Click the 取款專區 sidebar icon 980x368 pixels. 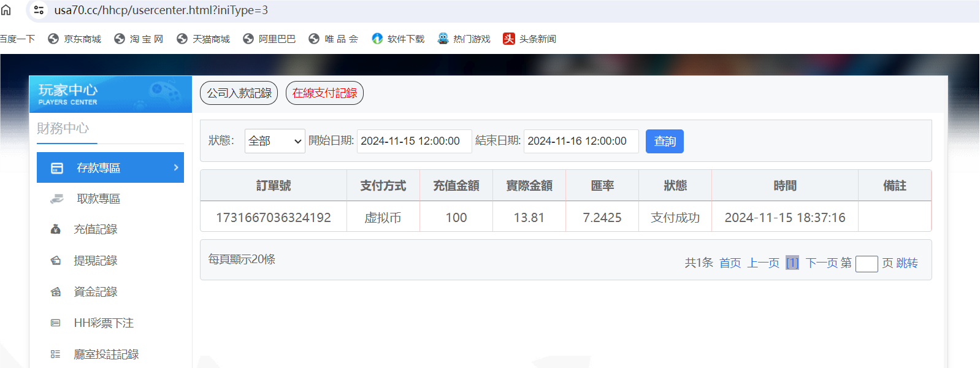point(57,199)
